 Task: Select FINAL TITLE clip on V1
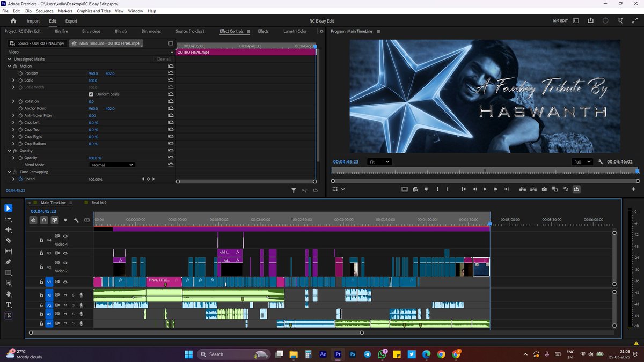coord(164,282)
